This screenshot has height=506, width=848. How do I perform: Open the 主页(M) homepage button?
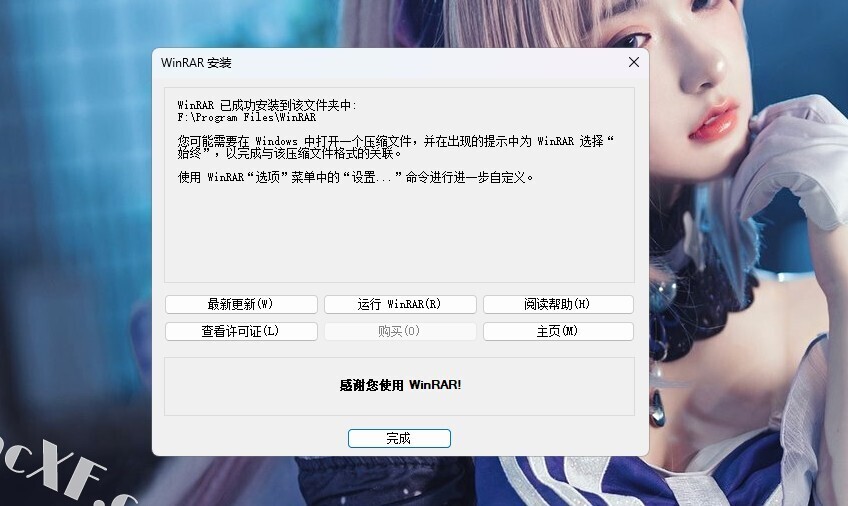coord(558,331)
